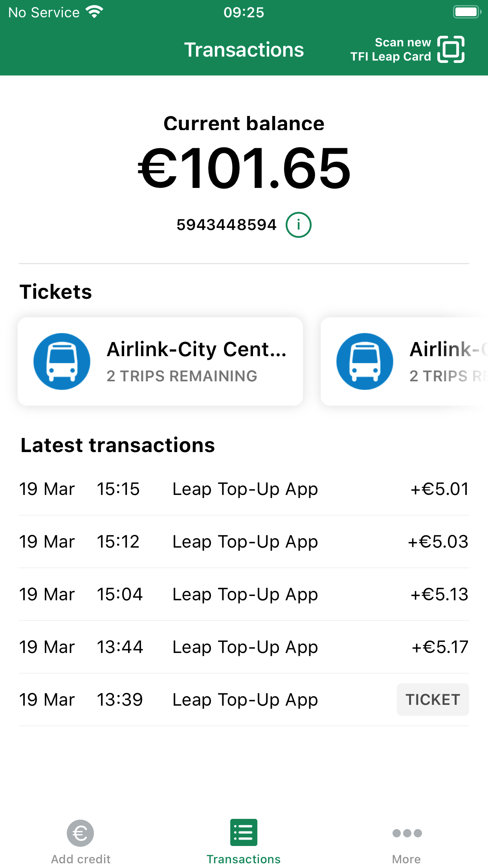
Task: Tap the €101.65 current balance amount
Action: click(244, 168)
